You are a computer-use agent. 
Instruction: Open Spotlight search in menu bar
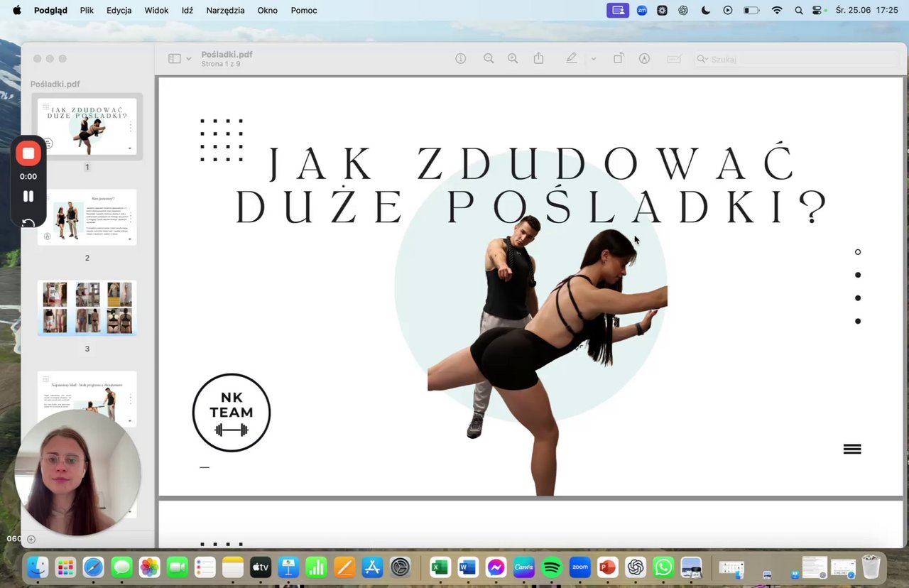pyautogui.click(x=799, y=11)
